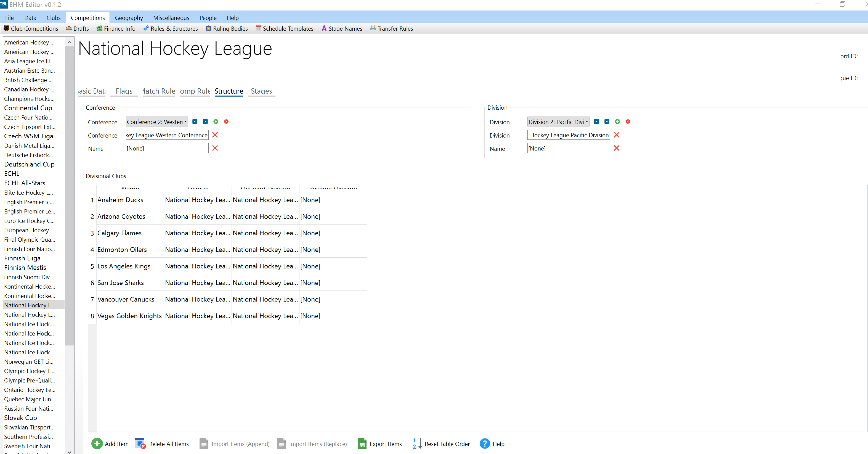Image resolution: width=868 pixels, height=454 pixels.
Task: Go to previous division with blue left arrow
Action: [x=596, y=122]
